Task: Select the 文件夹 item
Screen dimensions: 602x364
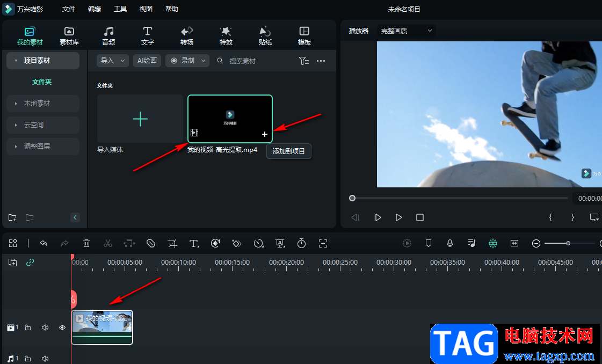Action: click(42, 82)
